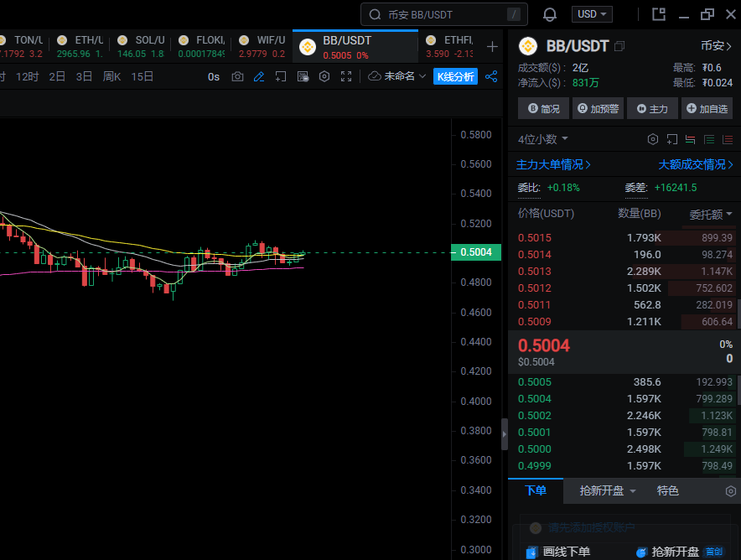This screenshot has width=741, height=560.
Task: Open the USD currency dropdown
Action: click(x=592, y=14)
